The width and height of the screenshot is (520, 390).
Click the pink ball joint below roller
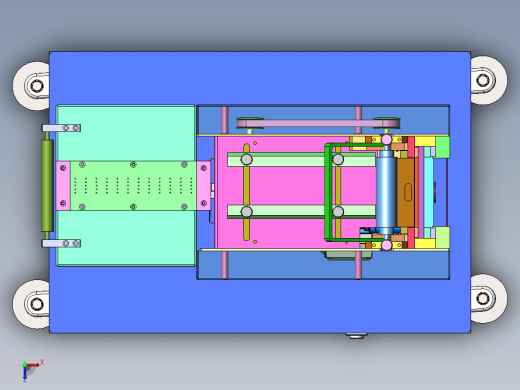[387, 245]
